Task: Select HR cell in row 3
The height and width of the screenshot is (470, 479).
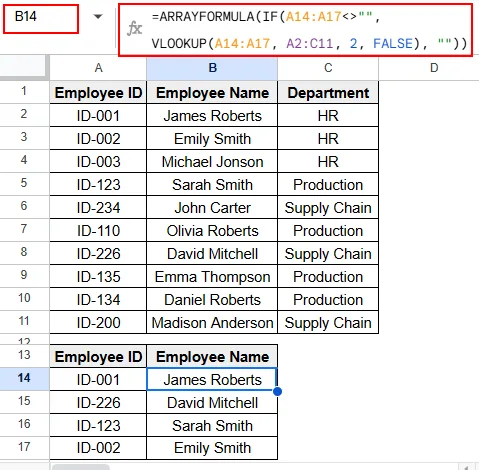Action: 328,138
